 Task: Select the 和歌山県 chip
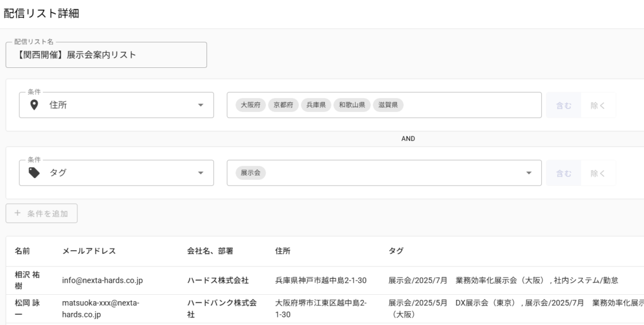(352, 105)
